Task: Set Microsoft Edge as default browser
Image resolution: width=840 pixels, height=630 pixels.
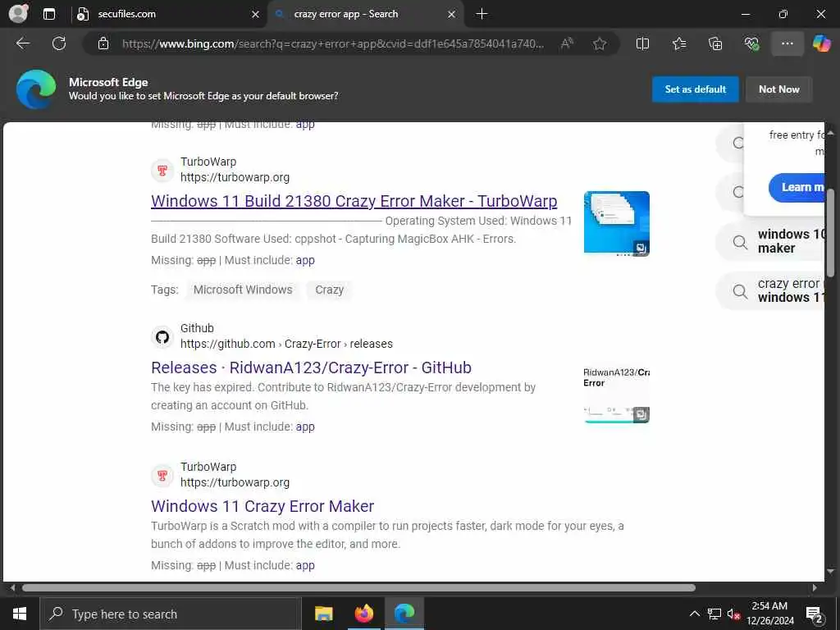Action: tap(696, 89)
